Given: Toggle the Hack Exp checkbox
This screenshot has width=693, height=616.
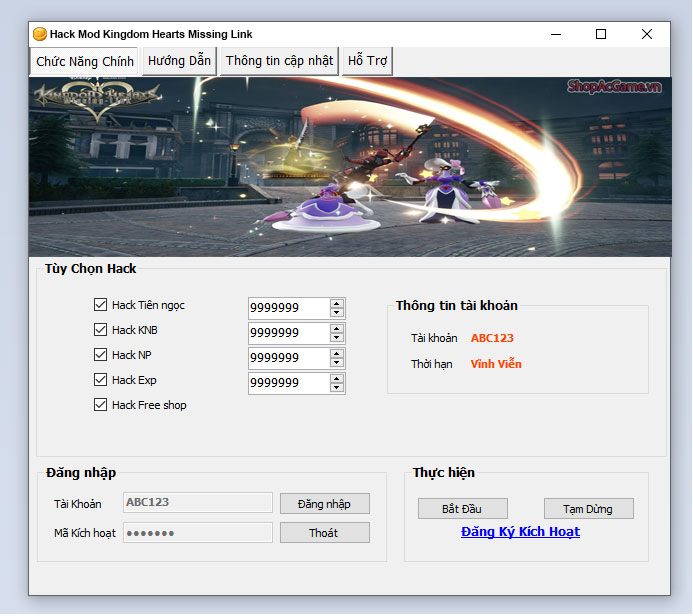Looking at the screenshot, I should click(100, 380).
